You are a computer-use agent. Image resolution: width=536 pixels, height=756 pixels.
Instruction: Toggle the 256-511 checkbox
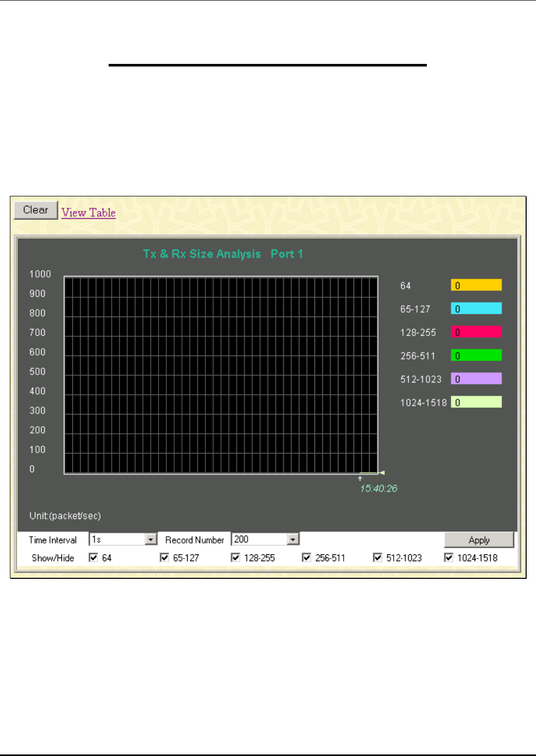[307, 558]
